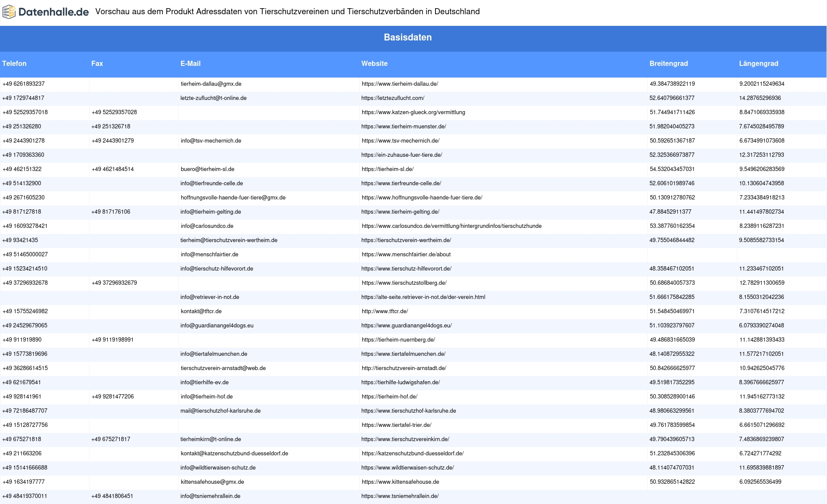Image resolution: width=827 pixels, height=504 pixels.
Task: Open http://www.tftcr.de/ website
Action: coord(385,311)
